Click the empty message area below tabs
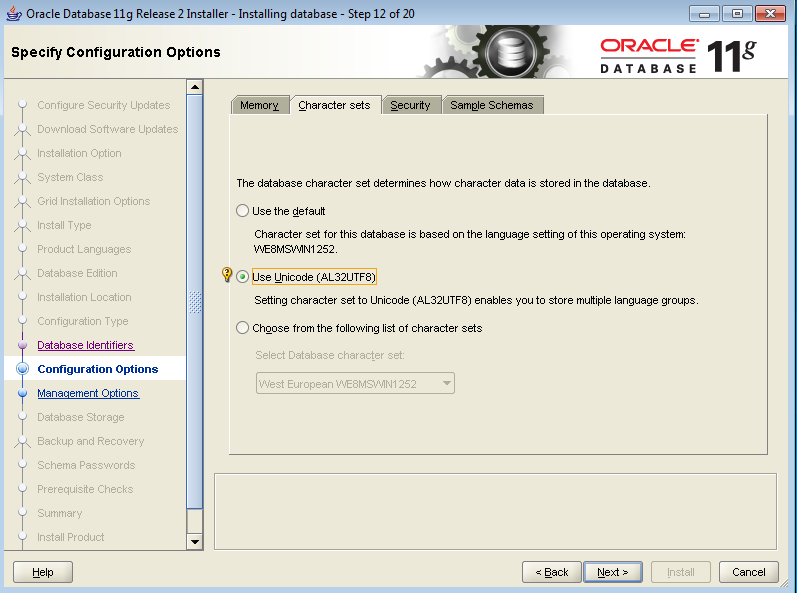This screenshot has width=797, height=593. coord(495,512)
